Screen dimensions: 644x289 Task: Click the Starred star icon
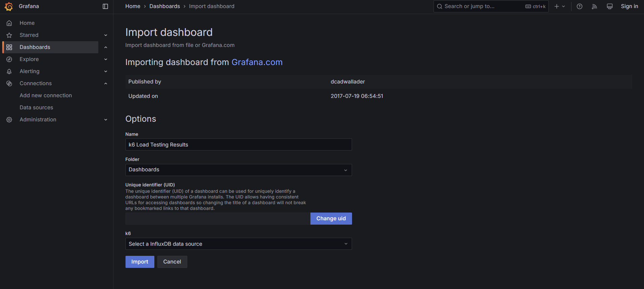click(x=9, y=35)
